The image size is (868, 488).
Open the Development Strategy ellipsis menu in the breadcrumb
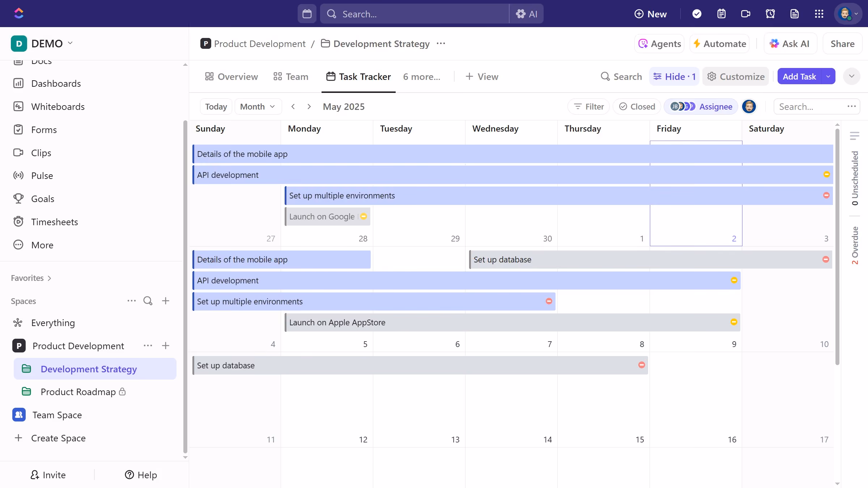(441, 44)
